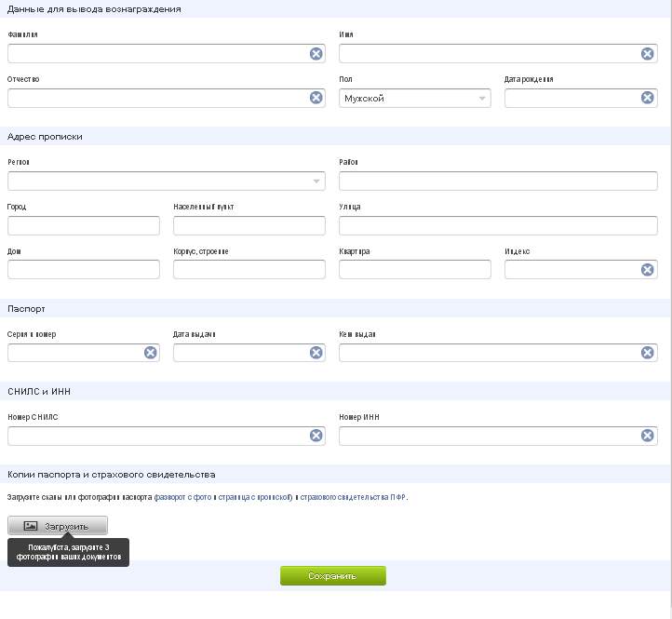Viewport: 672px width, 619px height.
Task: Focus the Город text field
Action: click(84, 225)
